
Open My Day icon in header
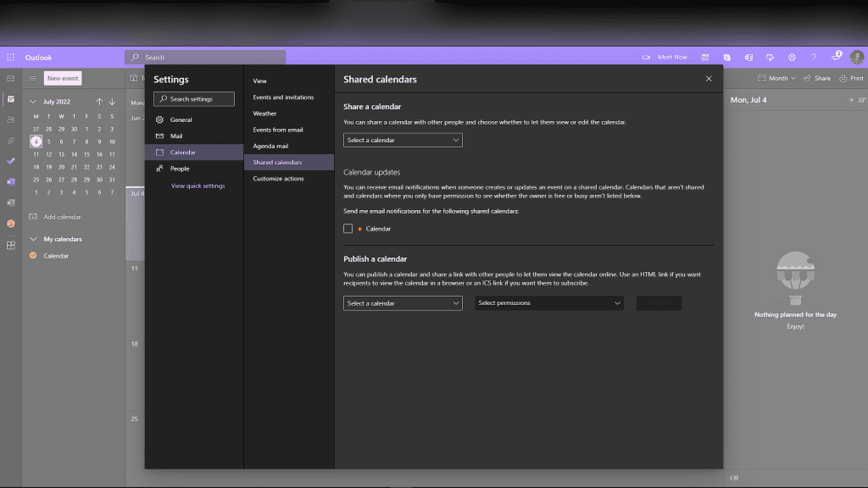[x=770, y=57]
